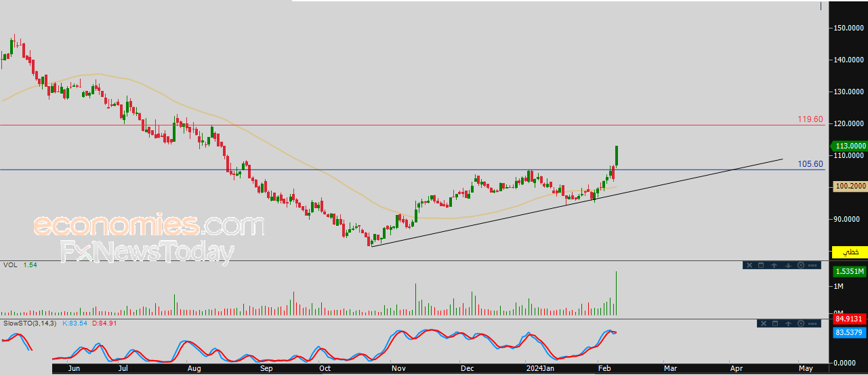
Task: Open more options for SlowSTO panel
Action: click(813, 324)
